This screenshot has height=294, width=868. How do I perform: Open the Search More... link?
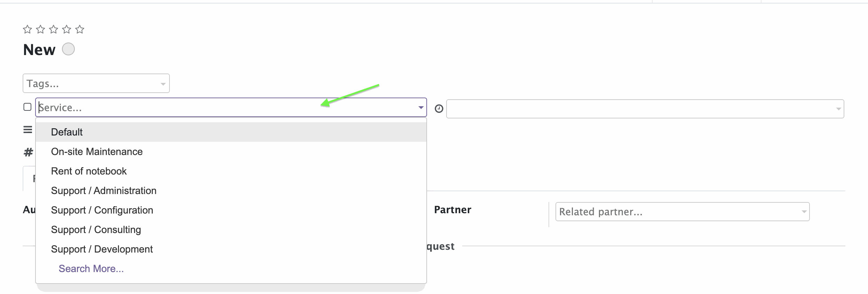91,269
